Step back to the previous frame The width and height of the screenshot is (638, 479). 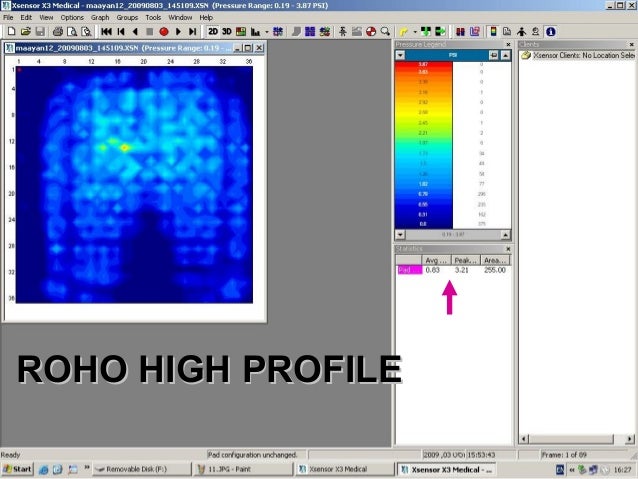pyautogui.click(x=121, y=31)
